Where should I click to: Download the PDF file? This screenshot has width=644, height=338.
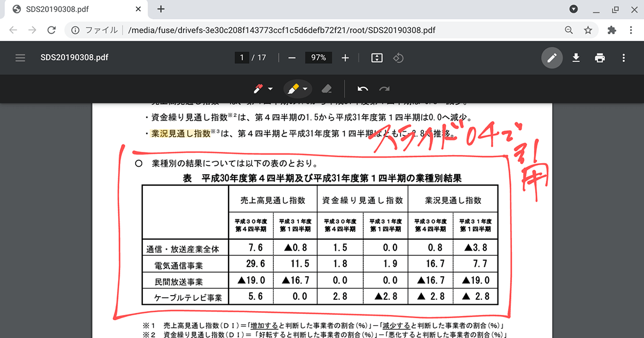click(x=576, y=57)
